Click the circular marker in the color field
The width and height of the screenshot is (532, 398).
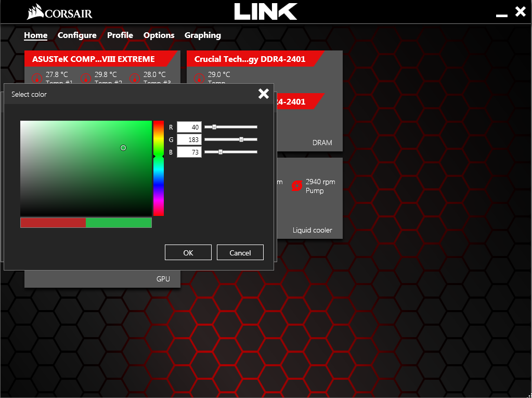click(123, 148)
